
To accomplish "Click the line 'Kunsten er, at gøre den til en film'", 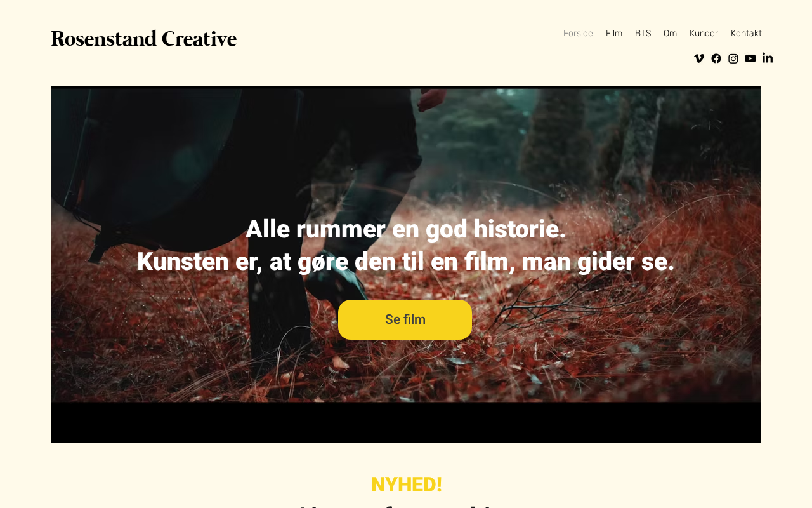I will 327,262.
